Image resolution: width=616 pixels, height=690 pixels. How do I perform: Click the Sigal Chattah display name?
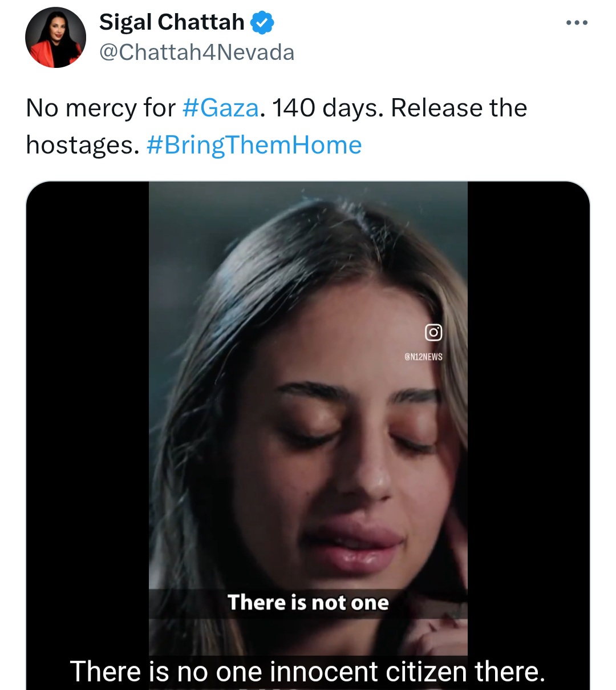[x=172, y=22]
